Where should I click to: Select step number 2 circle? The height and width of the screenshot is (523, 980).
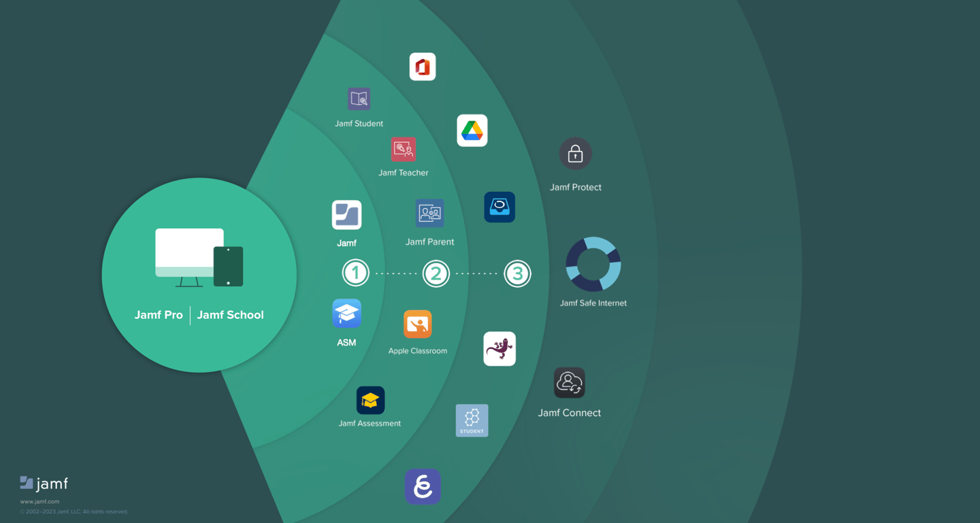click(436, 273)
